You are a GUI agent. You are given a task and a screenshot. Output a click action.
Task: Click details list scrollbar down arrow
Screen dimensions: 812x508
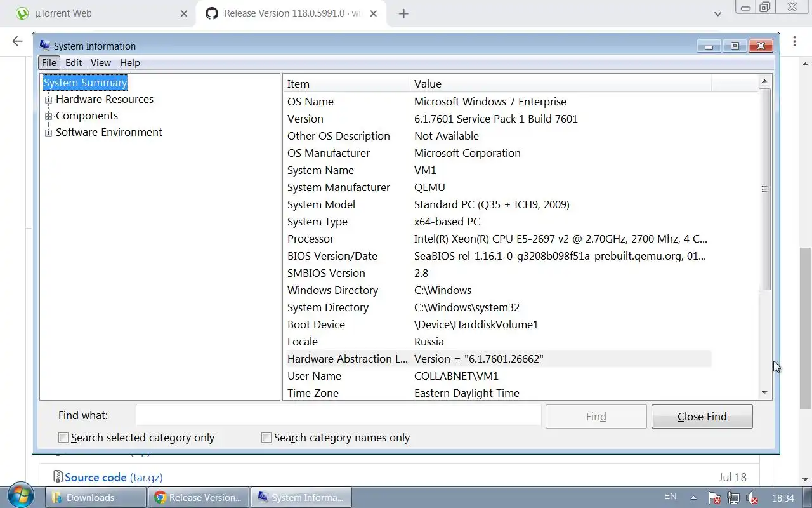coord(764,393)
